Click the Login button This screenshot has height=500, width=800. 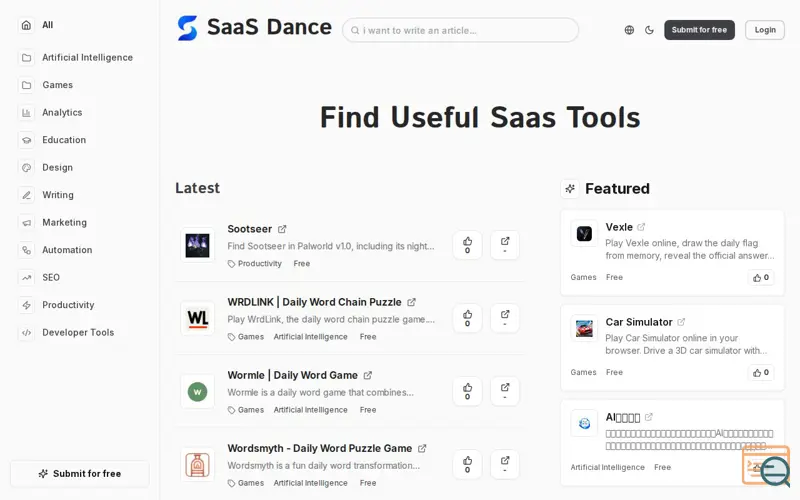(x=765, y=30)
